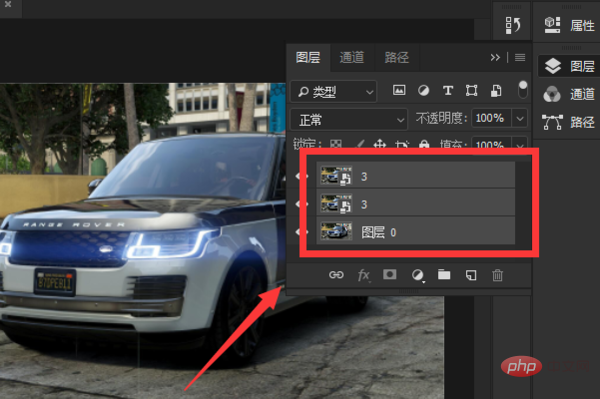Filter layers by type (T) icon
Viewport: 600px width, 399px height.
[448, 91]
